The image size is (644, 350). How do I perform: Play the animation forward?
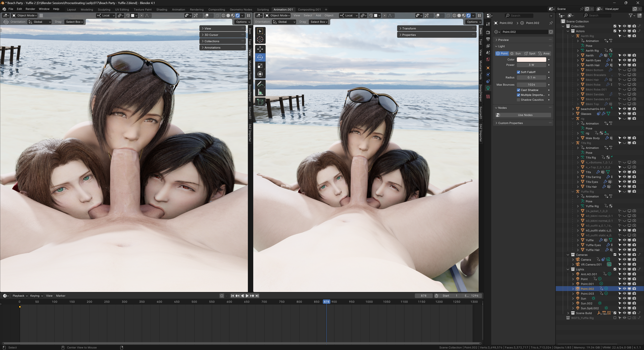(x=247, y=296)
